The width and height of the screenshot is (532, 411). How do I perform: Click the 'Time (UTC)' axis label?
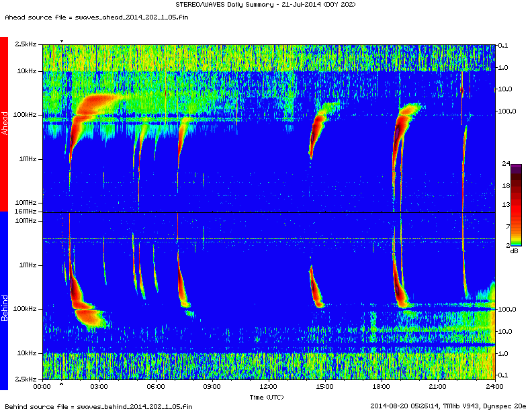(x=267, y=397)
